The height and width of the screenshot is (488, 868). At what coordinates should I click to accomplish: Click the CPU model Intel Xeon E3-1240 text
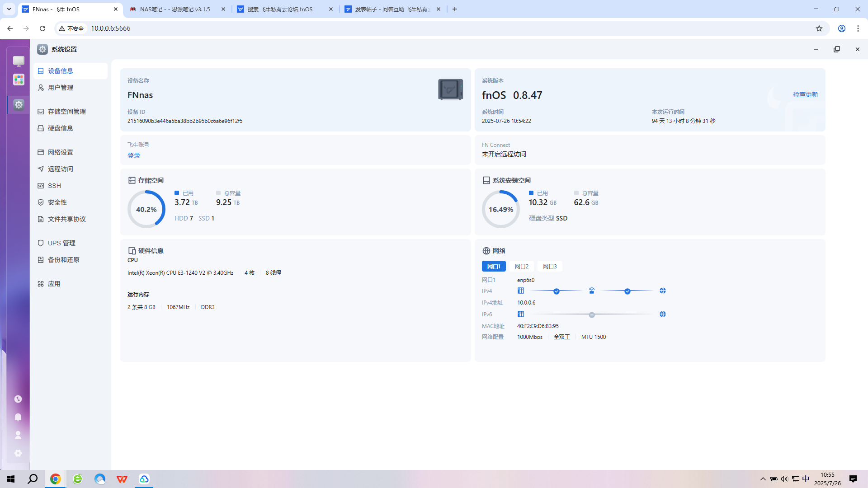tap(180, 273)
